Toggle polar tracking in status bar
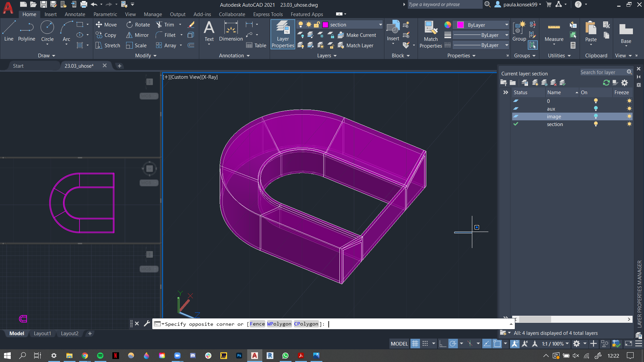Screen dimensions: 644x362 tap(453, 344)
